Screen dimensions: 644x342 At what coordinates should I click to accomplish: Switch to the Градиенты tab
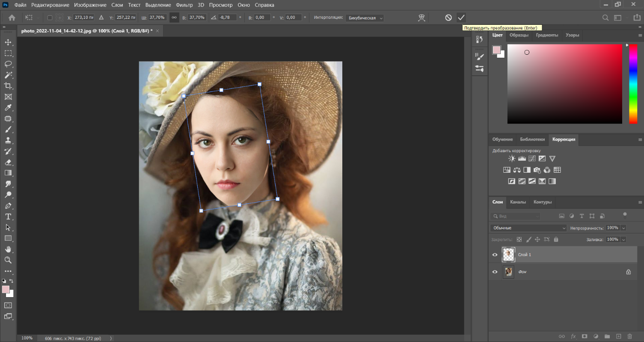click(x=547, y=35)
